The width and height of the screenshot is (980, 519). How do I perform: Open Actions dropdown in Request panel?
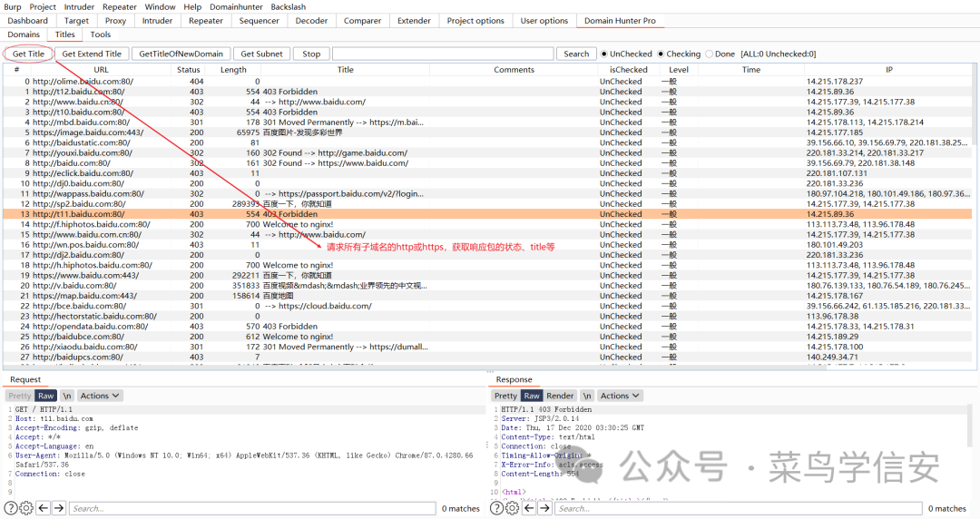[100, 396]
